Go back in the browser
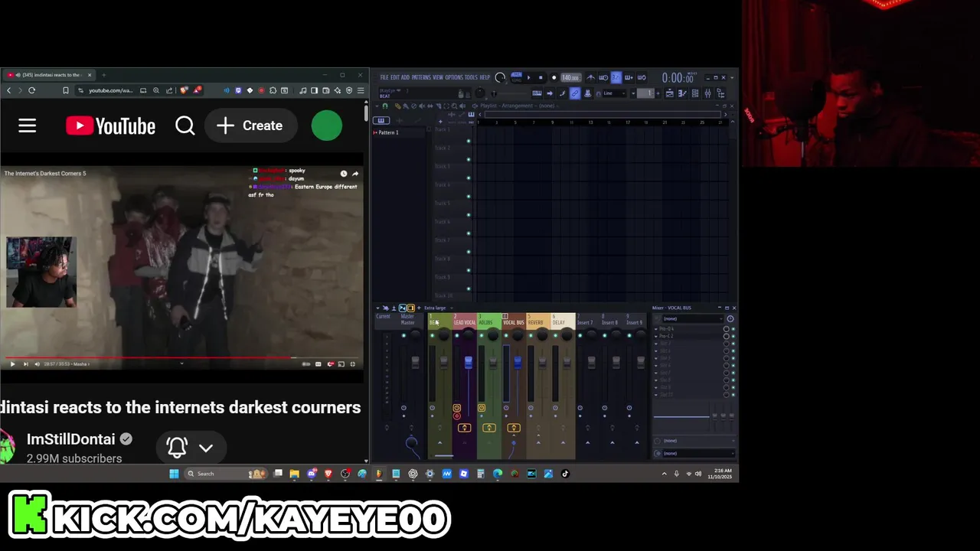Viewport: 980px width, 551px height. pos(9,90)
